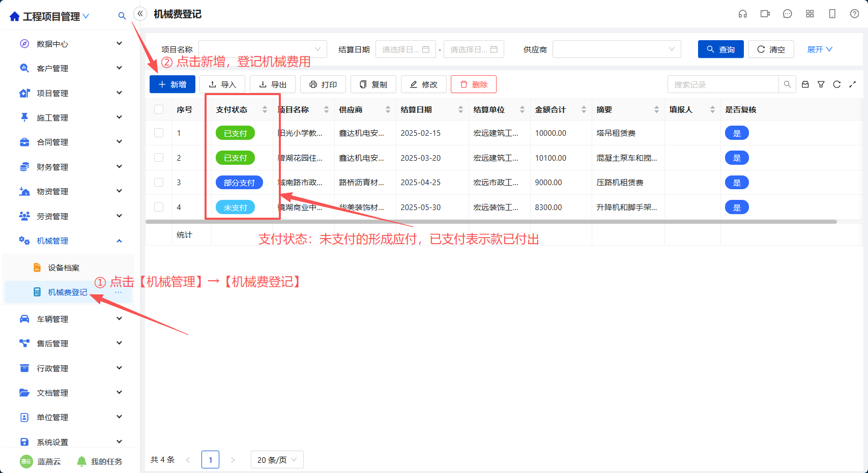Check the row 1 checkbox
Screen dimensions: 868x473
pyautogui.click(x=159, y=133)
